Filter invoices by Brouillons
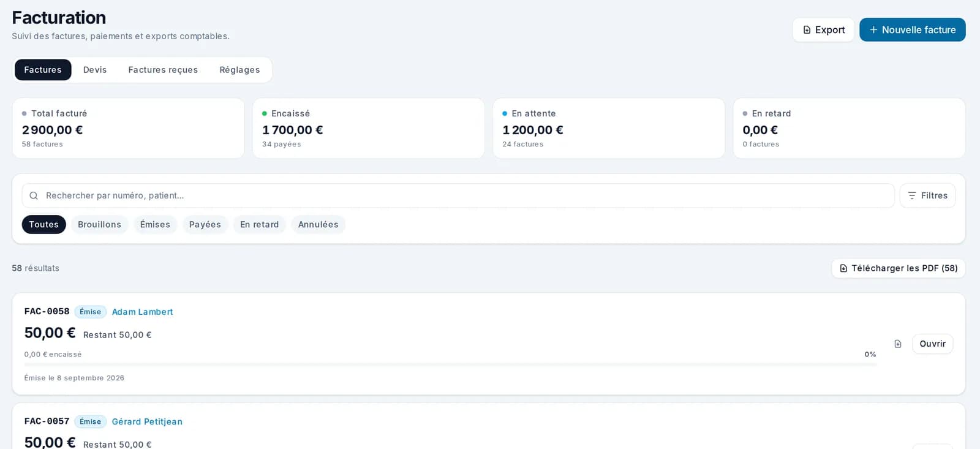The height and width of the screenshot is (449, 980). pos(99,224)
